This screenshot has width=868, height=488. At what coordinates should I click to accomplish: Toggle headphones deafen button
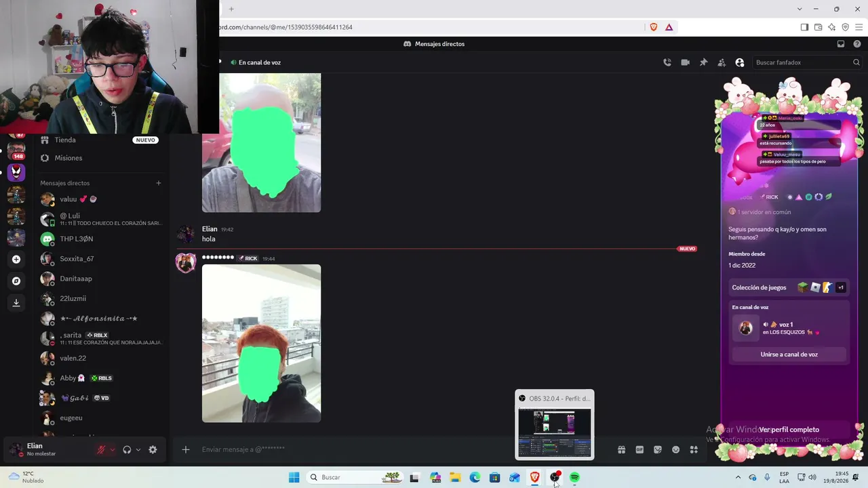pyautogui.click(x=127, y=449)
